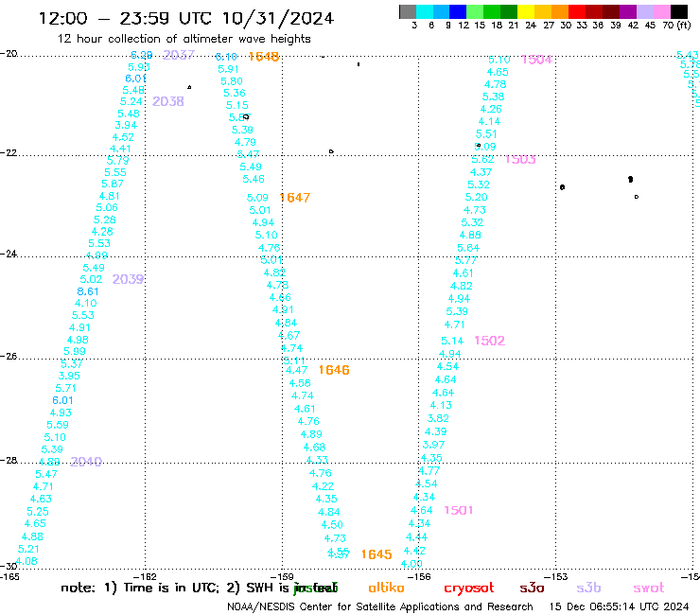Viewport: 700px width, 615px height.
Task: Click the -162 longitude axis label
Action: point(145,577)
